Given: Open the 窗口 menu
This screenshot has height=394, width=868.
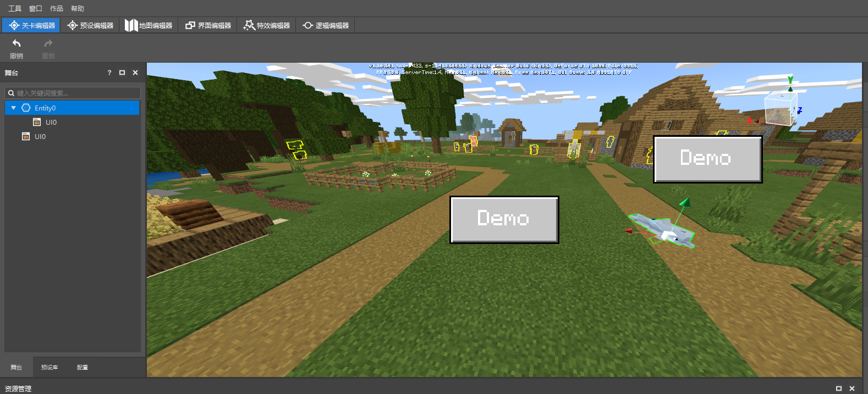Looking at the screenshot, I should pyautogui.click(x=36, y=9).
